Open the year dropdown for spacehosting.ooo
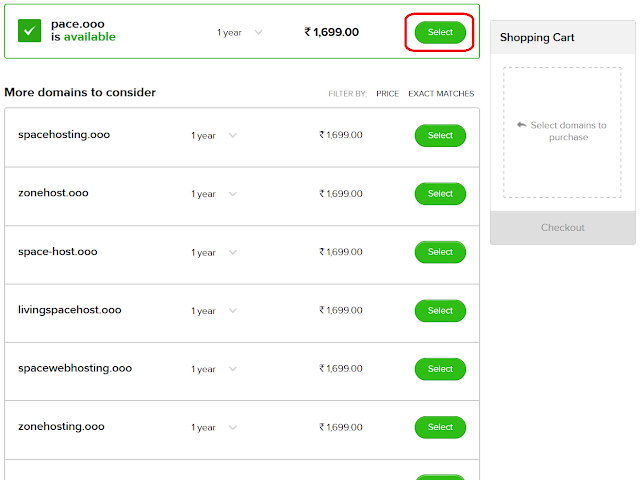640x480 pixels. [214, 136]
